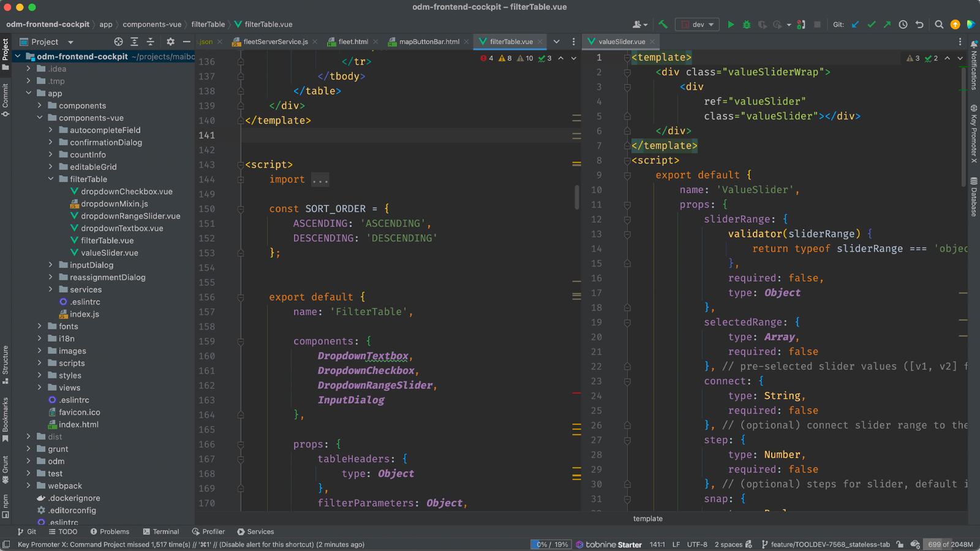
Task: Click the Select Opened File target icon
Action: tap(118, 42)
